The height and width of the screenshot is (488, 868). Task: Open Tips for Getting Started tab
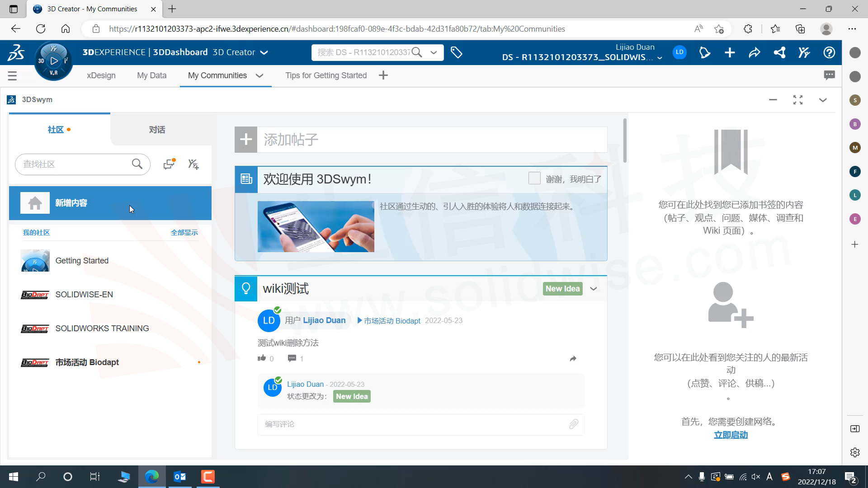(x=326, y=75)
